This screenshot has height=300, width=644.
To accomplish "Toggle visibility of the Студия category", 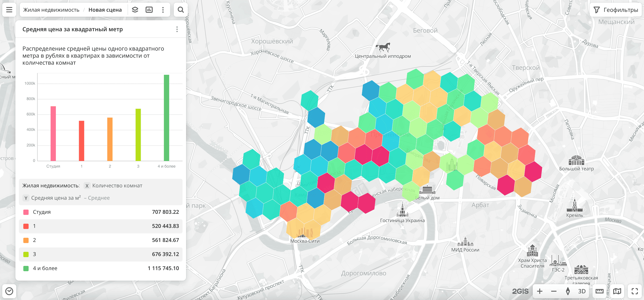I will click(x=26, y=212).
